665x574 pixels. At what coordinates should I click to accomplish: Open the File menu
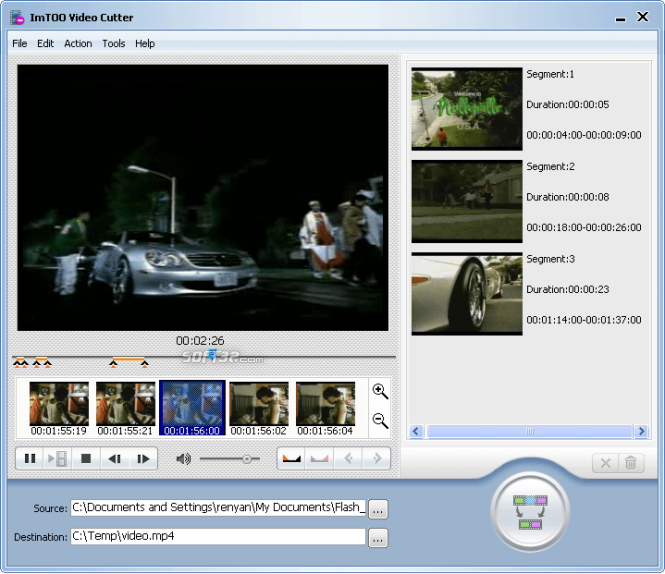20,44
